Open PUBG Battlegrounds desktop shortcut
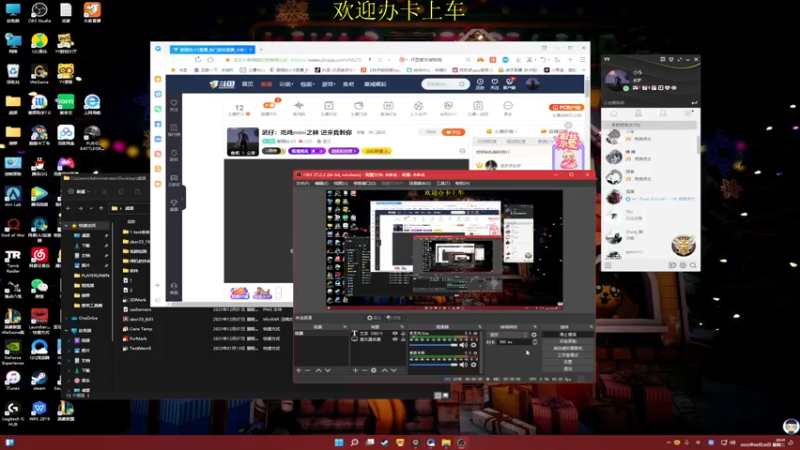Viewport: 800px width, 450px height. (x=92, y=137)
